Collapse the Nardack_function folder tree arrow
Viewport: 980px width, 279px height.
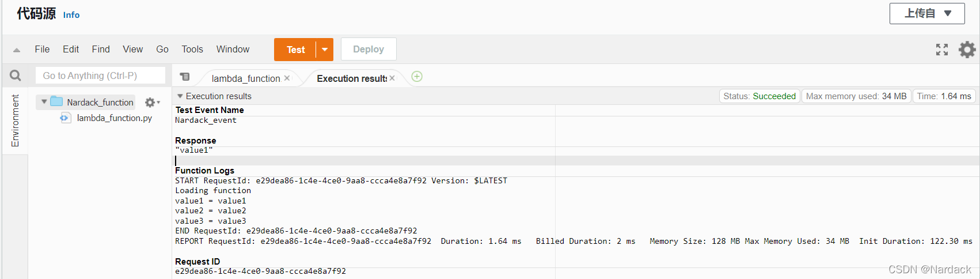[44, 101]
